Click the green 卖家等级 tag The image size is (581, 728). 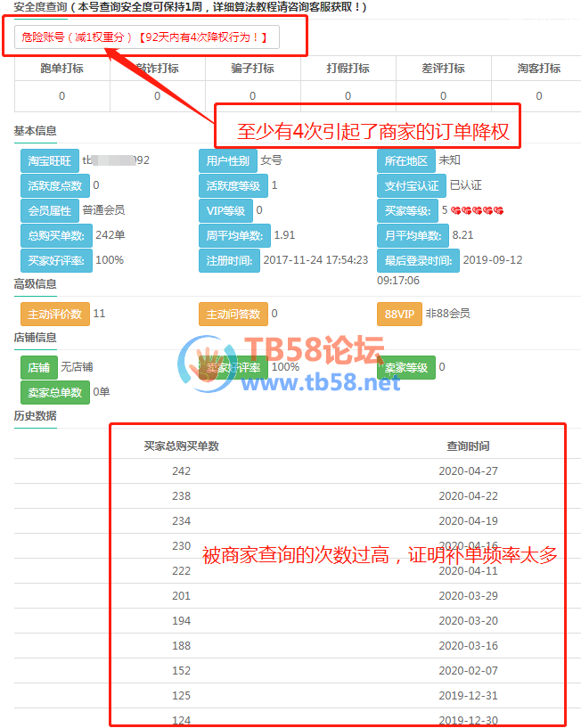click(405, 367)
